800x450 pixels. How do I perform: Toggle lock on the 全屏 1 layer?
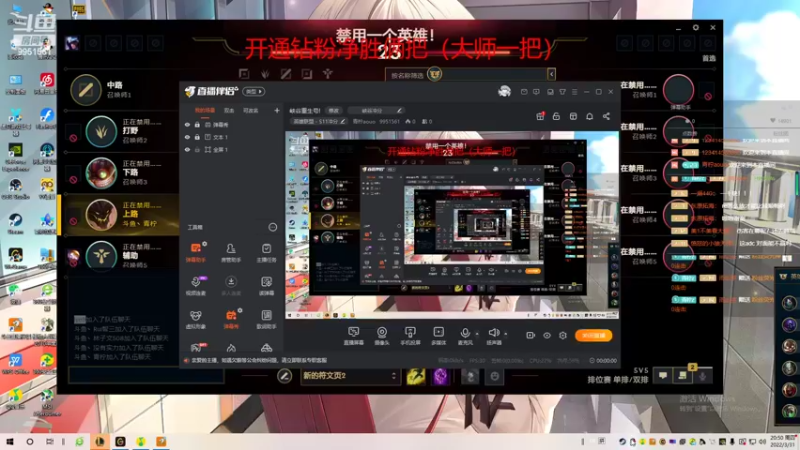pos(197,149)
